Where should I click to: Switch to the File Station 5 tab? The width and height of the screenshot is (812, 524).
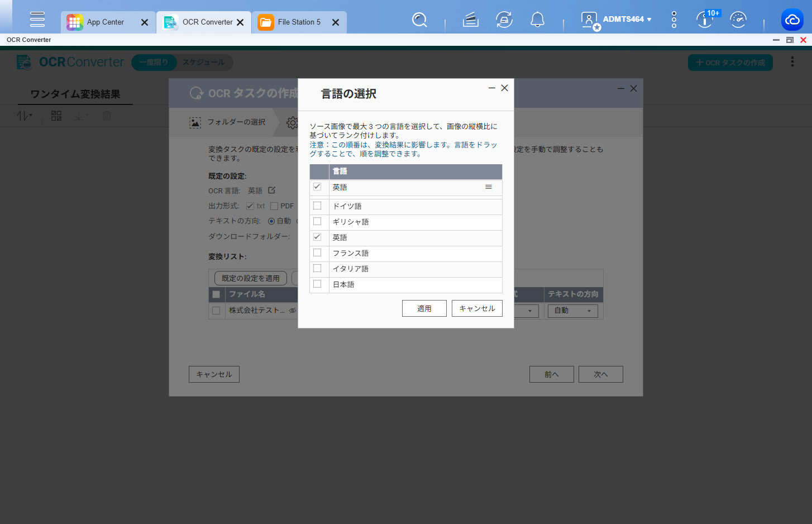tap(299, 22)
